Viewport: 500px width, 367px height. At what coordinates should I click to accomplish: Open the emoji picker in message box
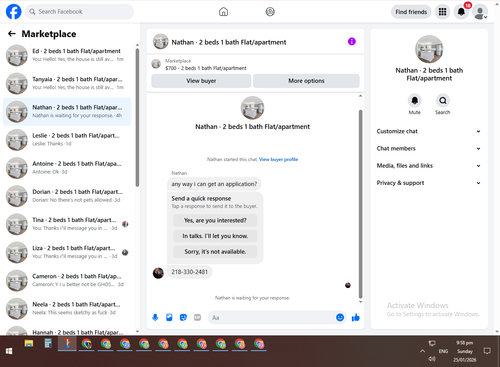[340, 317]
